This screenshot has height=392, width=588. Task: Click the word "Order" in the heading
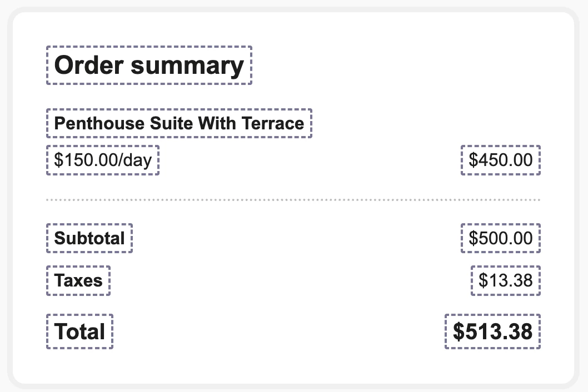[x=88, y=66]
